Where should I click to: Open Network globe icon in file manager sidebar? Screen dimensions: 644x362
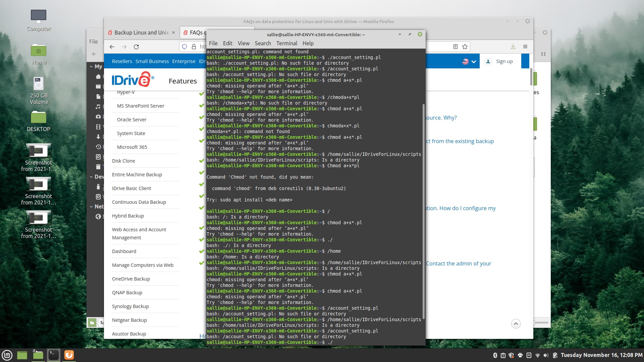click(98, 217)
